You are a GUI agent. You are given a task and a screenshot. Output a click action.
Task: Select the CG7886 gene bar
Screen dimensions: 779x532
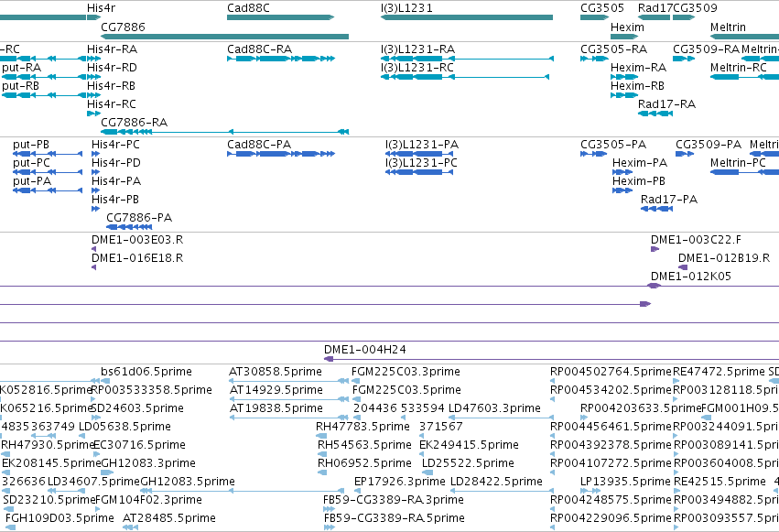point(224,37)
